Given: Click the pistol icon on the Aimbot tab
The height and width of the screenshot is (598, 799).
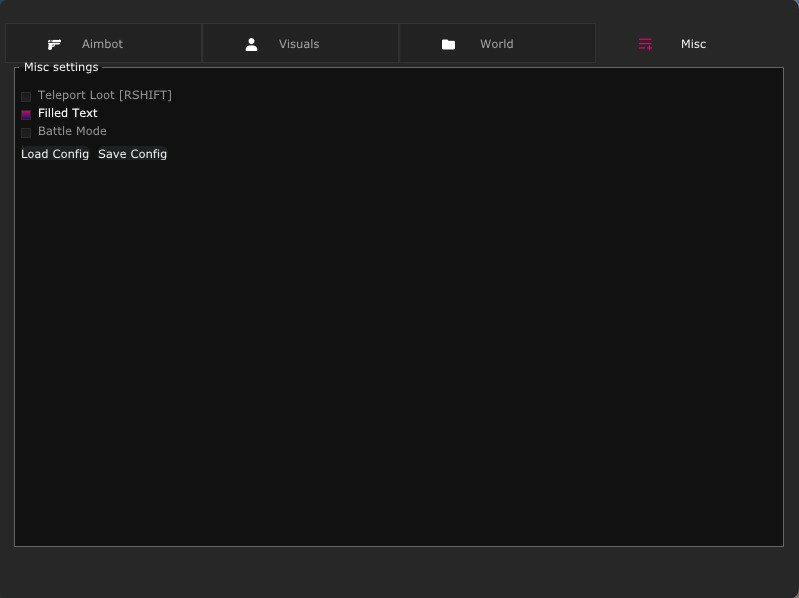Looking at the screenshot, I should tap(54, 44).
